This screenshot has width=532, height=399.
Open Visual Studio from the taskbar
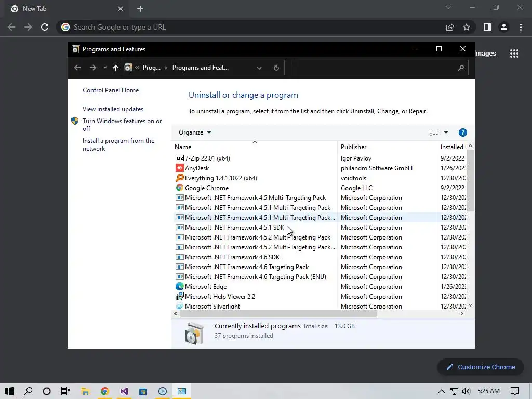[124, 391]
